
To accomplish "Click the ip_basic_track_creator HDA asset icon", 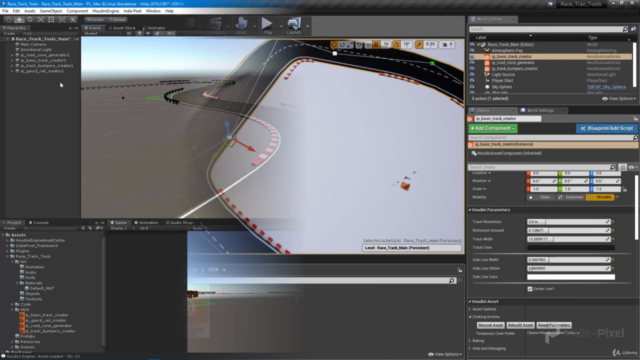I will (22, 315).
